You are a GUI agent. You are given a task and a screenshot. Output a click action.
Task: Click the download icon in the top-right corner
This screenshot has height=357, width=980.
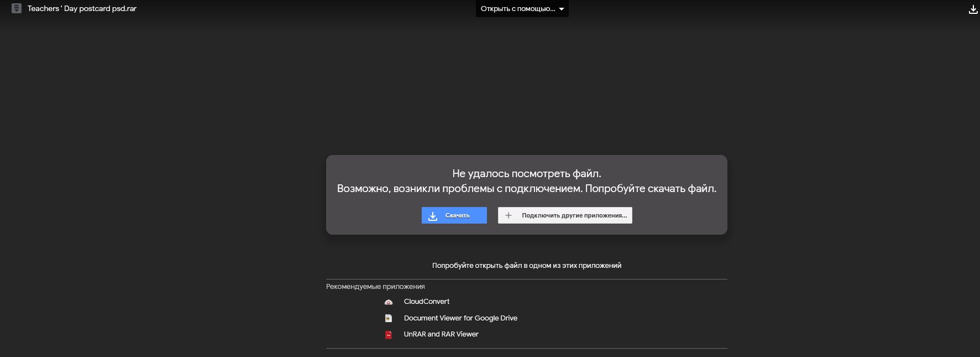click(x=973, y=9)
